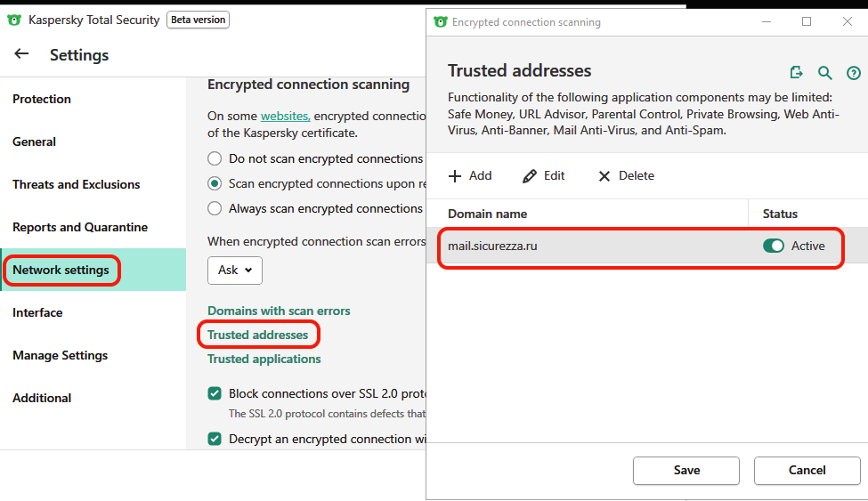Click the Save button
Image resolution: width=868 pixels, height=501 pixels.
point(685,470)
